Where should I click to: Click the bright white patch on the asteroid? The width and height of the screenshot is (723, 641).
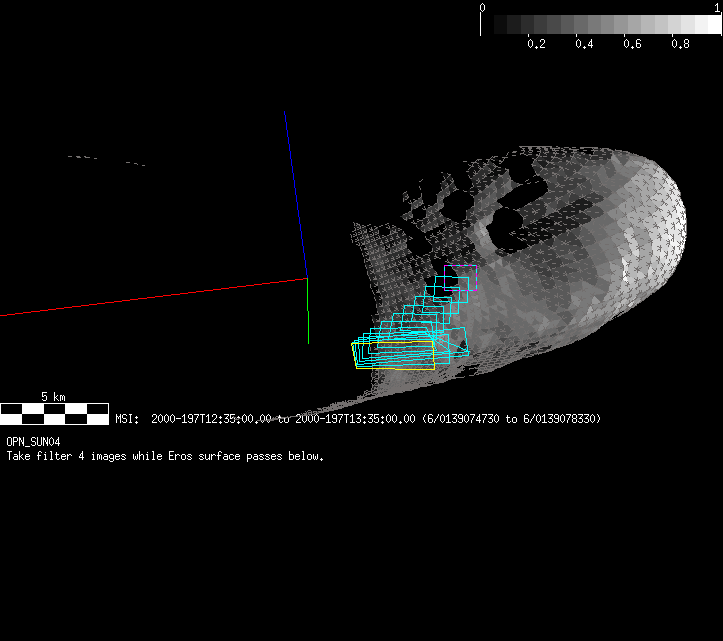pos(631,268)
